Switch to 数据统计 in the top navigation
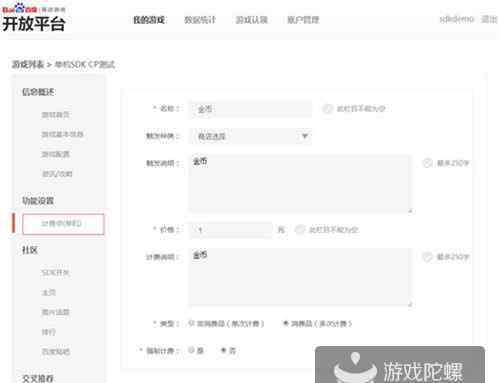 click(x=200, y=20)
